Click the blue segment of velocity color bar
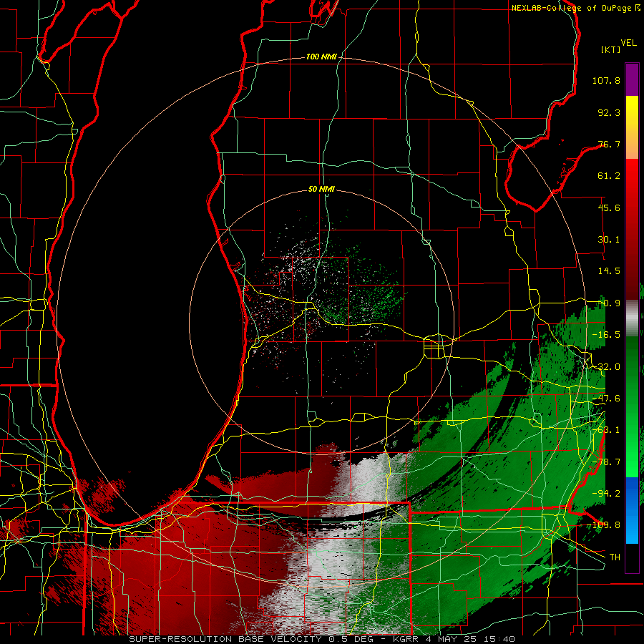Image resolution: width=644 pixels, height=644 pixels. tap(632, 510)
